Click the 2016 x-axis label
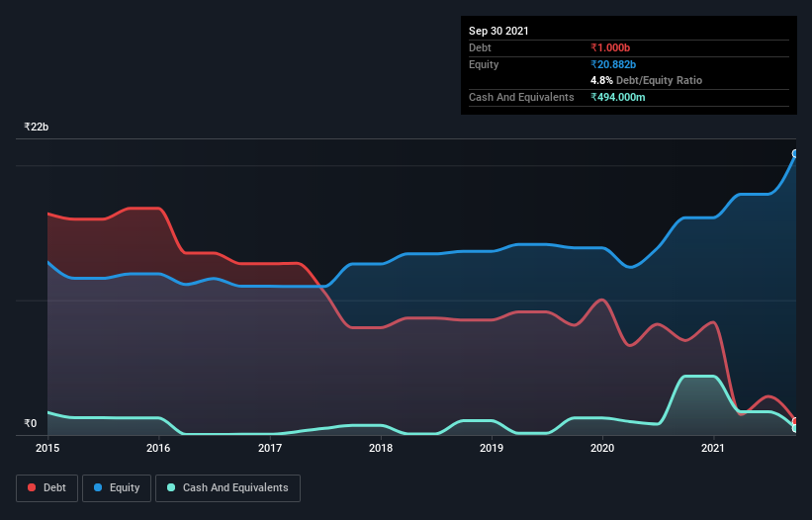Viewport: 812px width, 520px height. (158, 448)
